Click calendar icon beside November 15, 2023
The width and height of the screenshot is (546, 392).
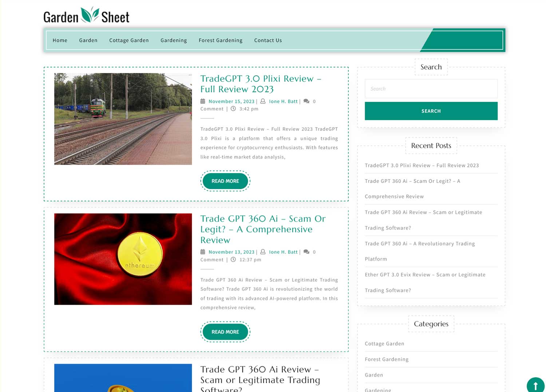coord(203,101)
